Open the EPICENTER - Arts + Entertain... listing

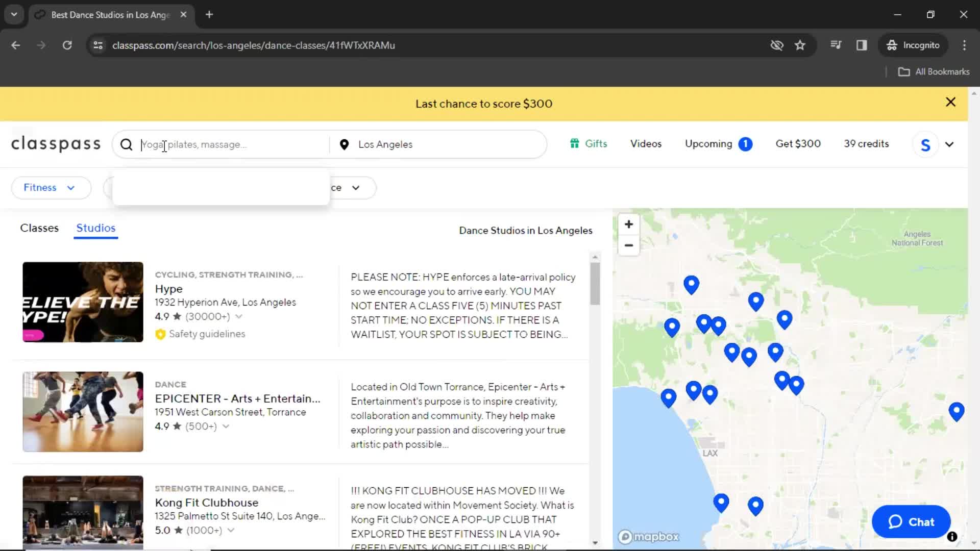coord(237,398)
